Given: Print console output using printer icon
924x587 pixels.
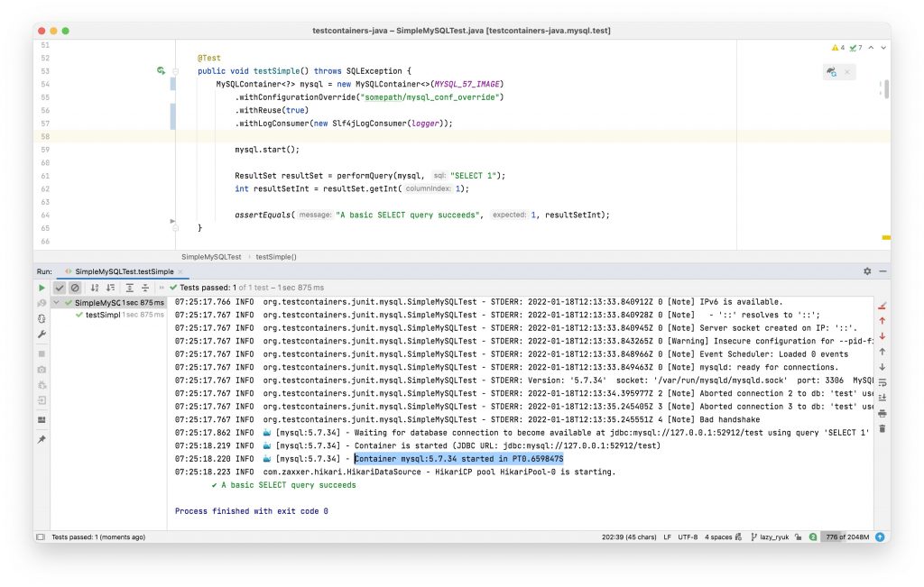Looking at the screenshot, I should coord(882,413).
